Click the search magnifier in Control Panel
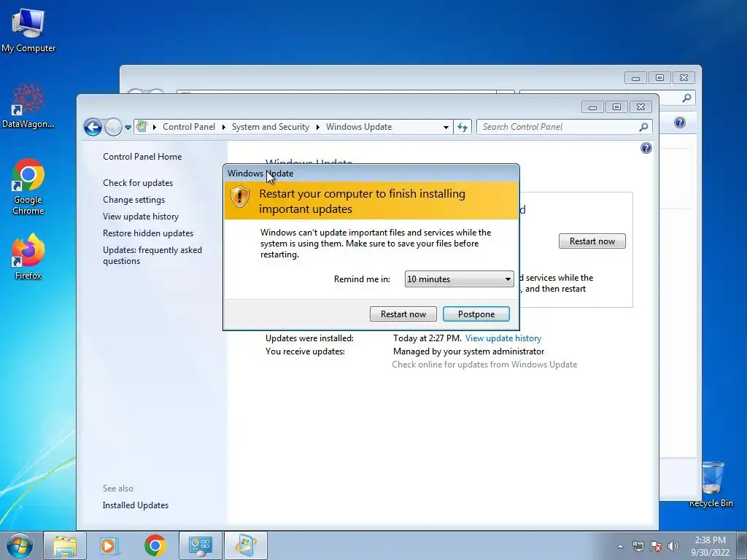The height and width of the screenshot is (560, 747). click(x=643, y=127)
